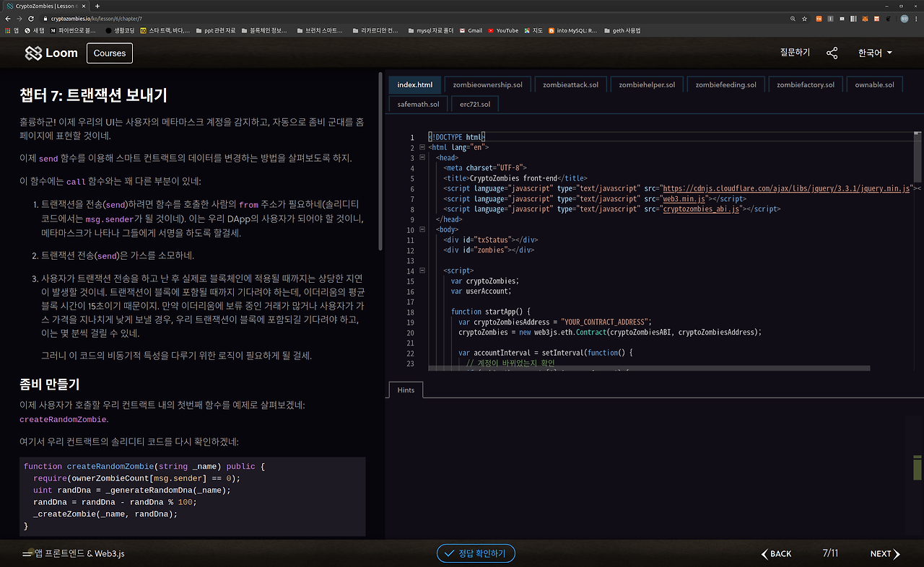The width and height of the screenshot is (924, 567).
Task: Open Chrome apps grid icon in bookmarks bar
Action: click(x=7, y=30)
